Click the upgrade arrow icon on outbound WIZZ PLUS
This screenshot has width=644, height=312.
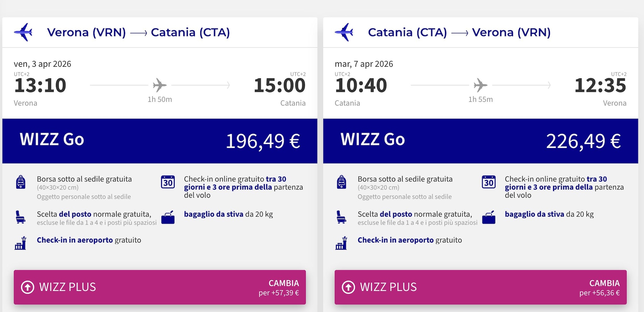pos(28,287)
